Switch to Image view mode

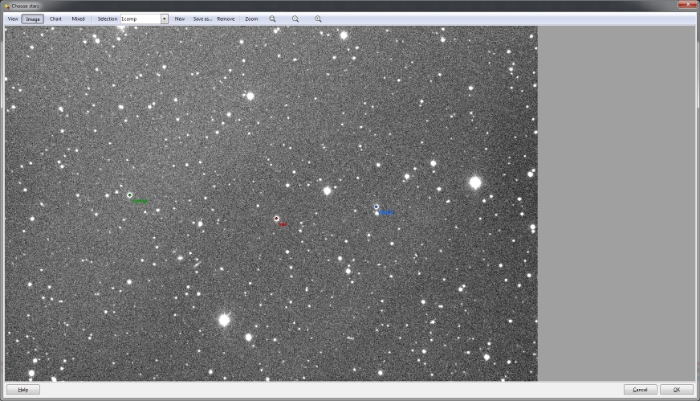[x=33, y=19]
